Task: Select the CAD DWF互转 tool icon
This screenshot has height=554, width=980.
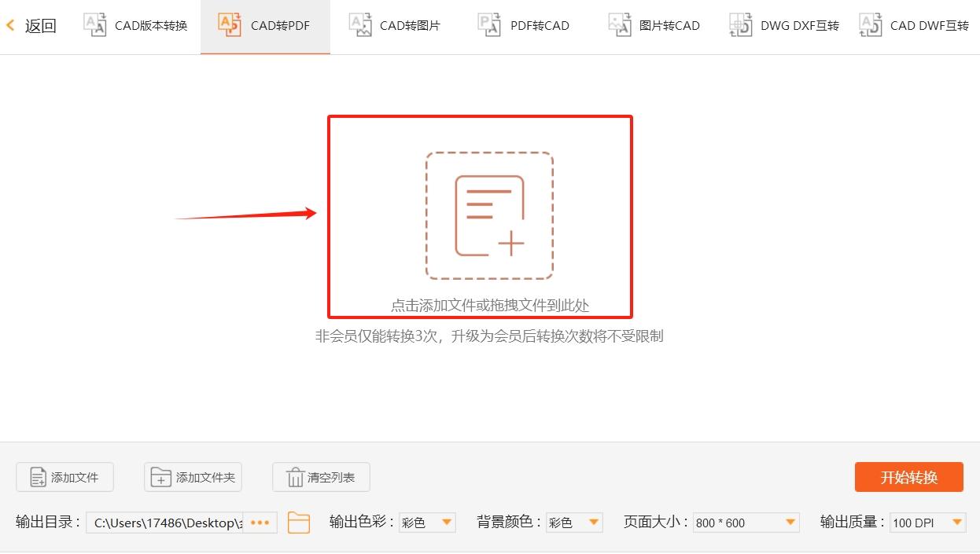Action: click(x=870, y=24)
